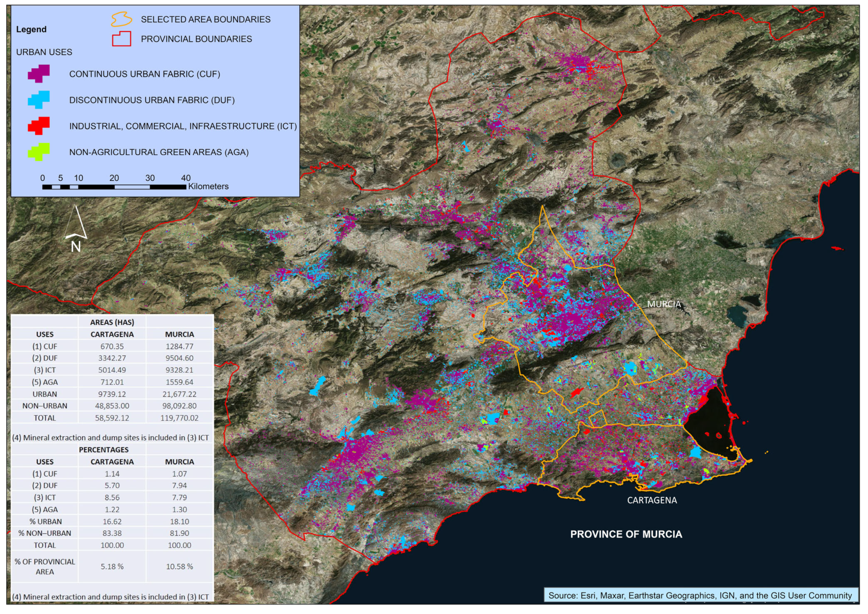
Task: Click the MURCIA map label
Action: [x=664, y=304]
